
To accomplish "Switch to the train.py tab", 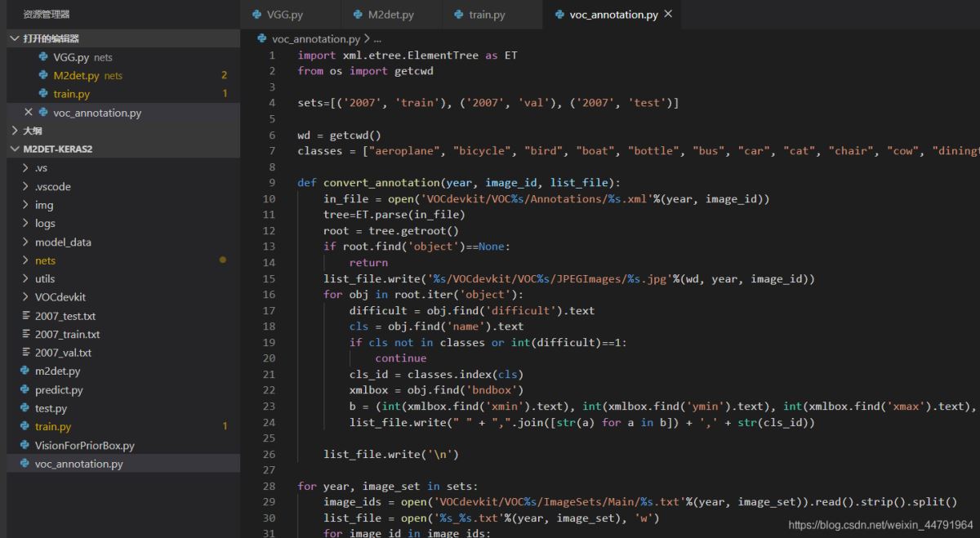I will coord(487,15).
